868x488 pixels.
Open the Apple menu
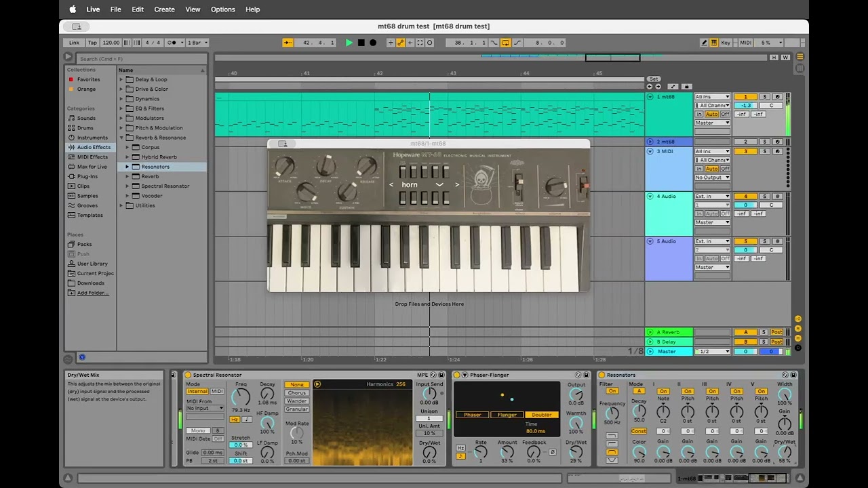(73, 9)
